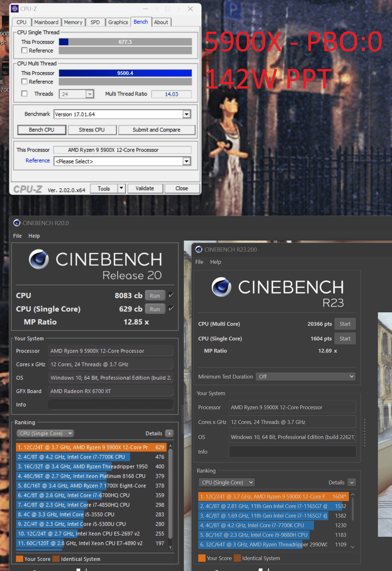The height and width of the screenshot is (571, 392).
Task: Switch to the SPD tab
Action: [95, 22]
